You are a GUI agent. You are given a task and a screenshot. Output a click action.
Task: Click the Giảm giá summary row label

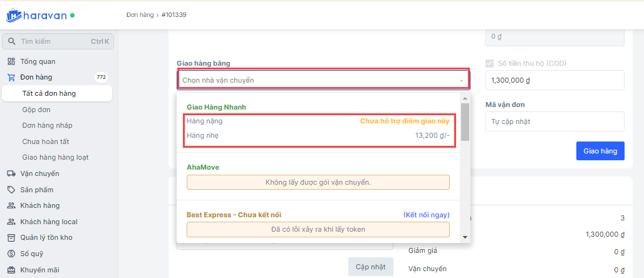point(423,251)
